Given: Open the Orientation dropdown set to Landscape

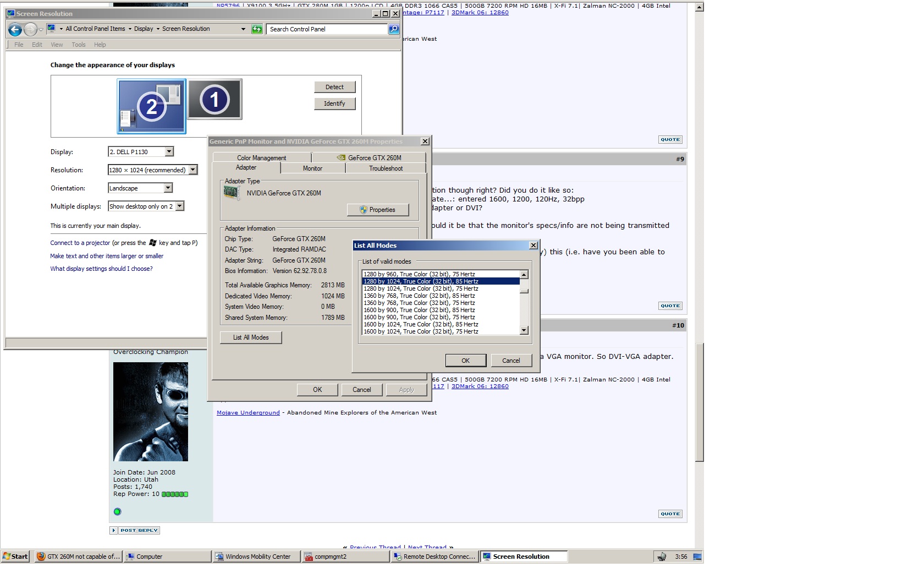Looking at the screenshot, I should tap(140, 188).
